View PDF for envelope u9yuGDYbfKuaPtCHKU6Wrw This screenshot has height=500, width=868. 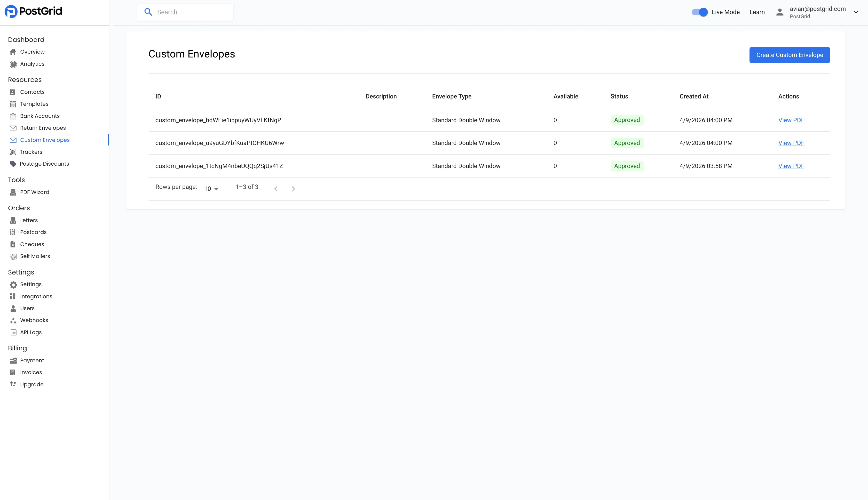[791, 143]
